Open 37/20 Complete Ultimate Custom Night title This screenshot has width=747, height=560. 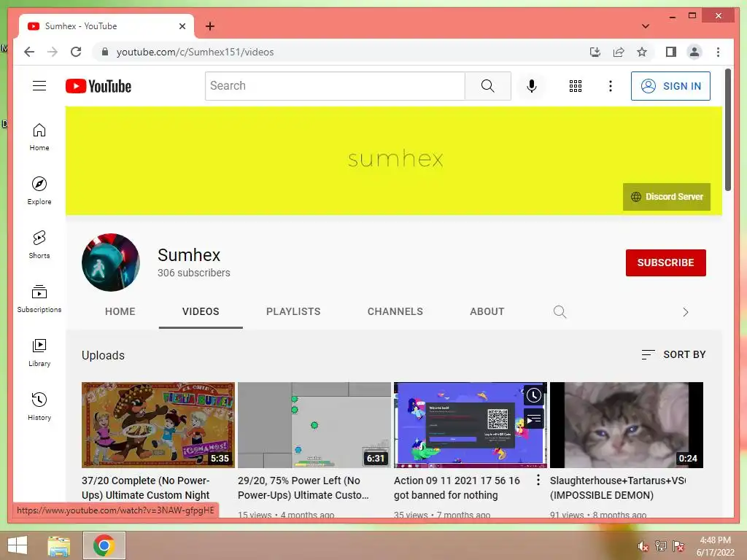tap(146, 488)
